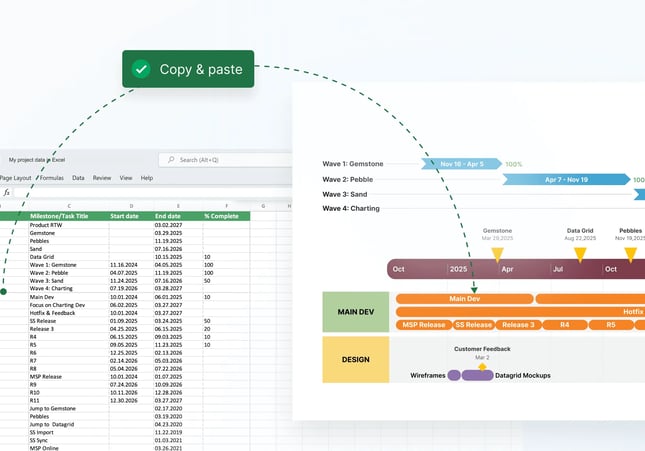This screenshot has height=451, width=645.
Task: Click the MAIN DEV swimlane header
Action: pyautogui.click(x=356, y=312)
